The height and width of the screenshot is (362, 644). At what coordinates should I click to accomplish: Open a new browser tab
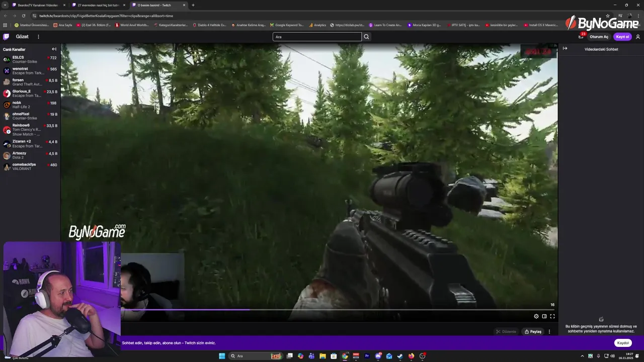coord(193,5)
